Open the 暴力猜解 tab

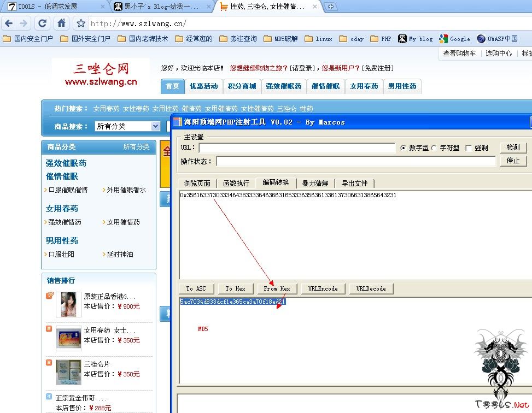[x=315, y=184]
